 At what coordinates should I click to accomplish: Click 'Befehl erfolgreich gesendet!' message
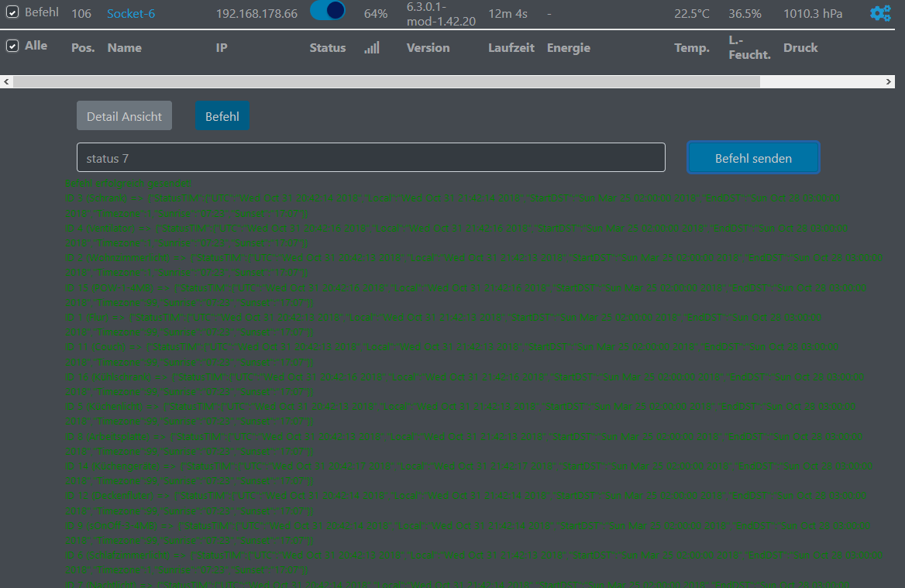pos(128,184)
